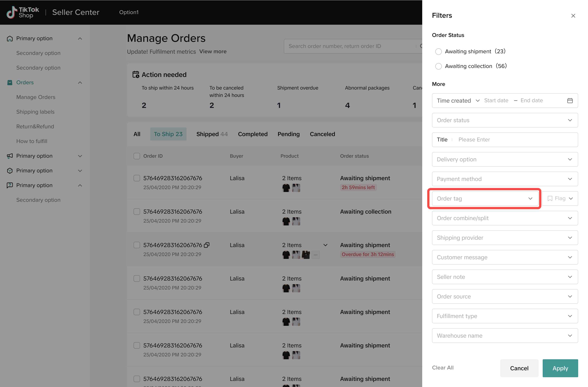Select Awaiting collection radio option
The height and width of the screenshot is (387, 588).
(x=439, y=66)
